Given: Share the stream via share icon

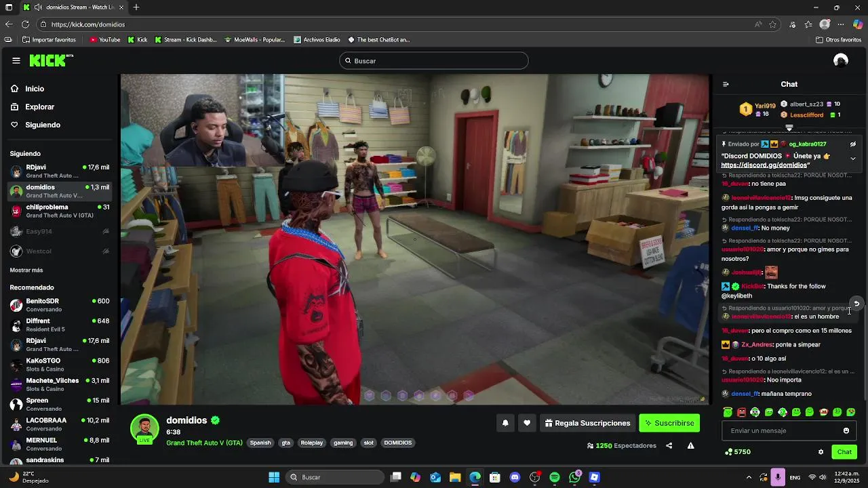Looking at the screenshot, I should click(669, 445).
